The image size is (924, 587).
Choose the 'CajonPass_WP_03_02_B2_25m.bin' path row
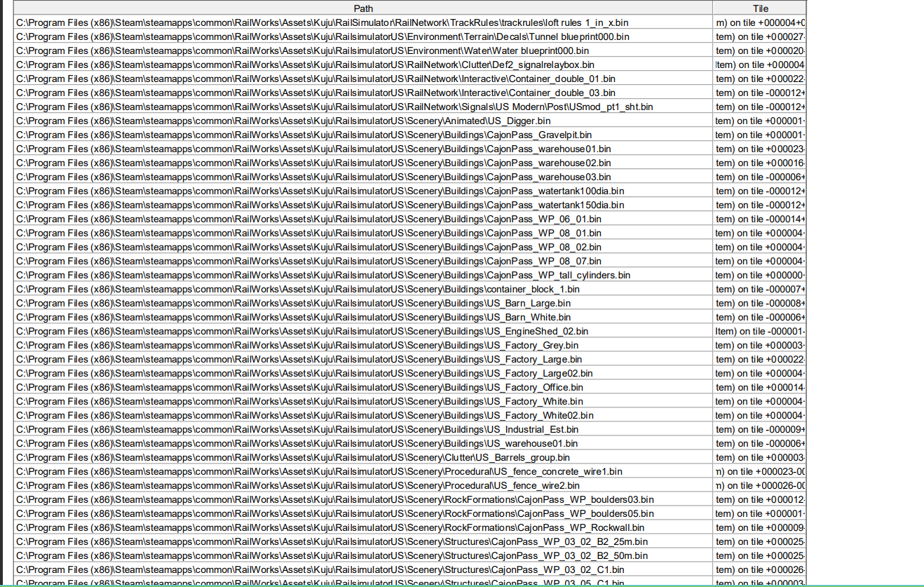click(363, 541)
